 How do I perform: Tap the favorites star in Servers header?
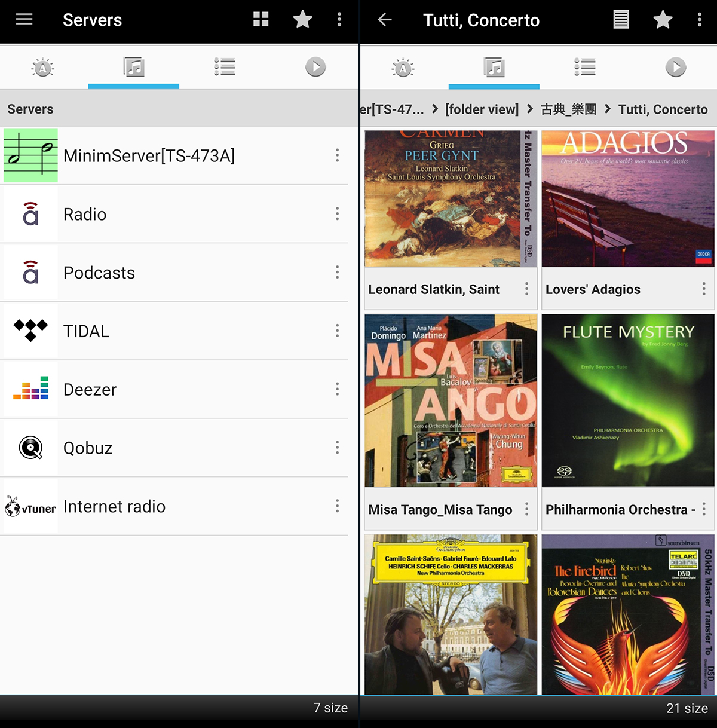(303, 20)
